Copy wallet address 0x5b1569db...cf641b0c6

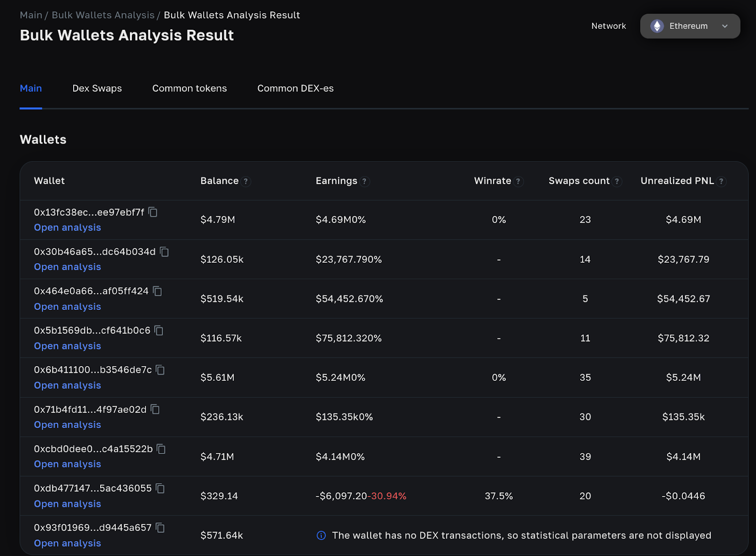click(159, 331)
